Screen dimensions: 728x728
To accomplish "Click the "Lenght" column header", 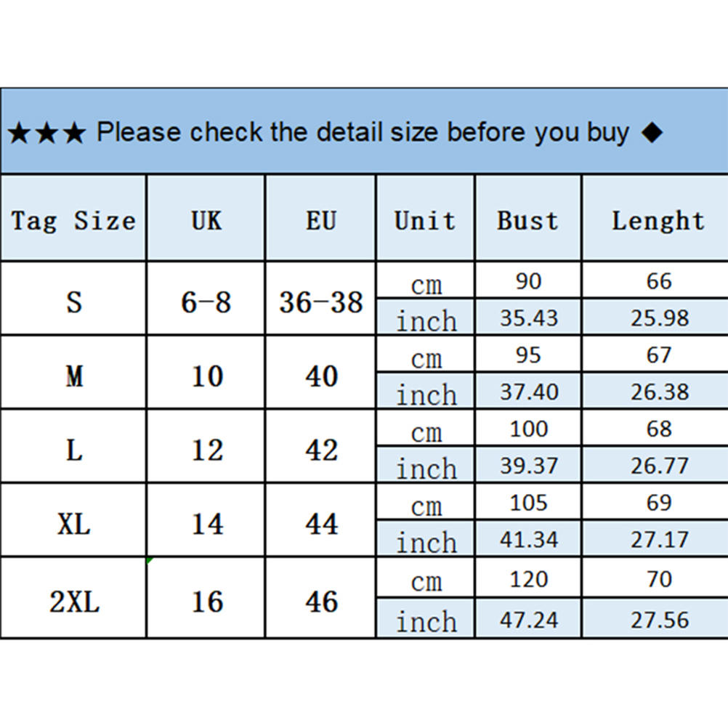I will coord(658,220).
